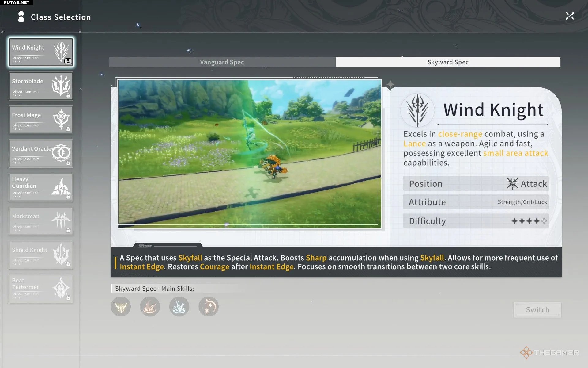Close the Class Selection screen
Screen dimensions: 588x368
point(570,16)
